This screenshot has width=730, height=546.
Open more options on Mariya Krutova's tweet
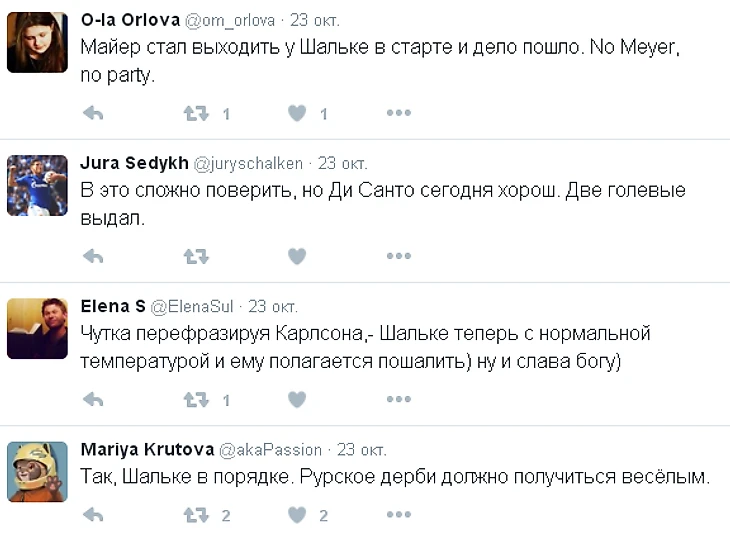[x=398, y=516]
